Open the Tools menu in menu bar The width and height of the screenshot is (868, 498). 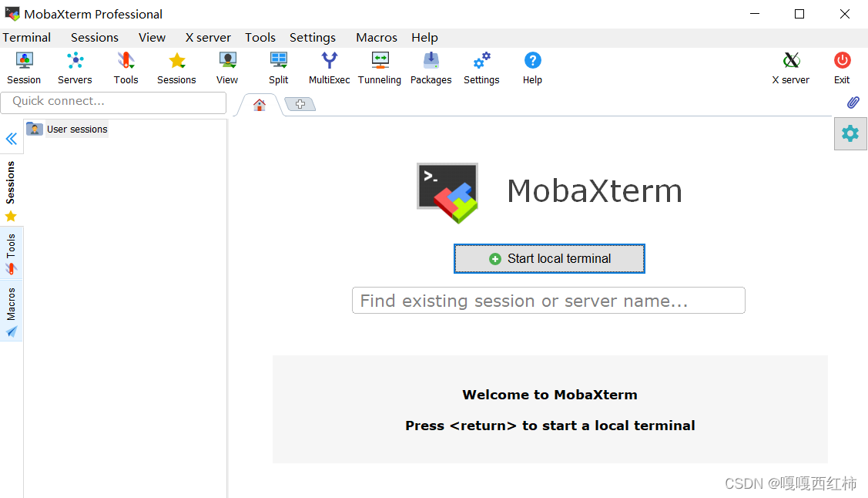(x=260, y=38)
